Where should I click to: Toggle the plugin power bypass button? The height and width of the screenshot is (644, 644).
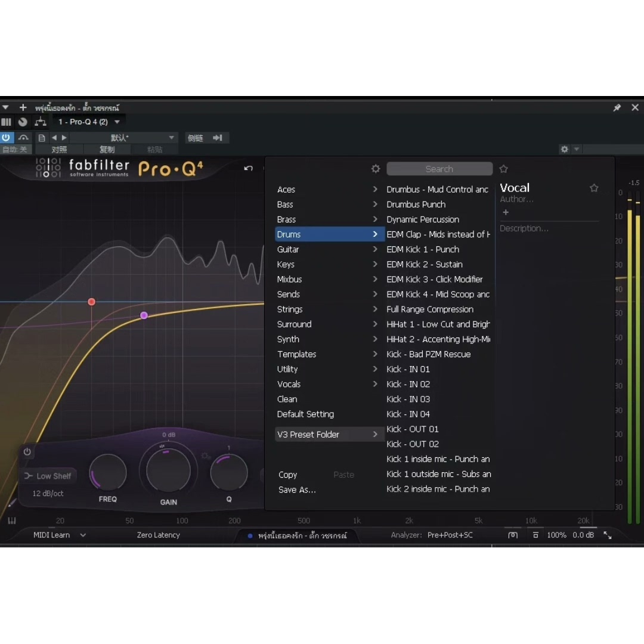(6, 138)
